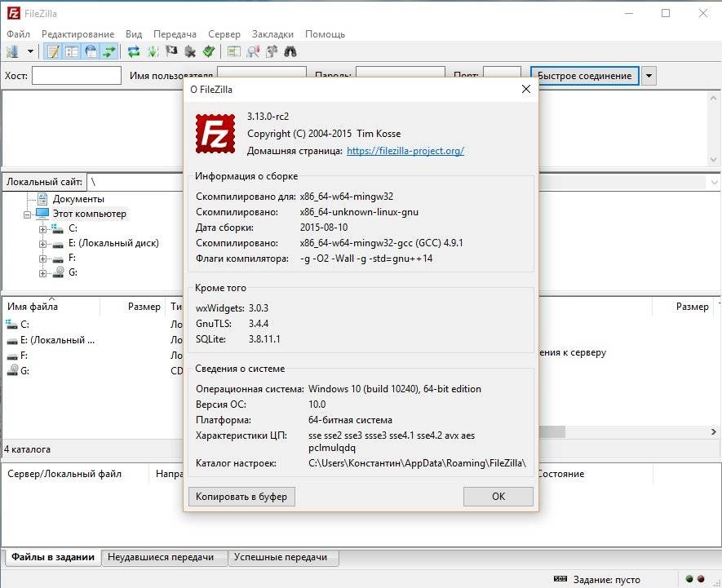722x588 pixels.
Task: Open the Site Manager toolbar icon
Action: (x=12, y=51)
